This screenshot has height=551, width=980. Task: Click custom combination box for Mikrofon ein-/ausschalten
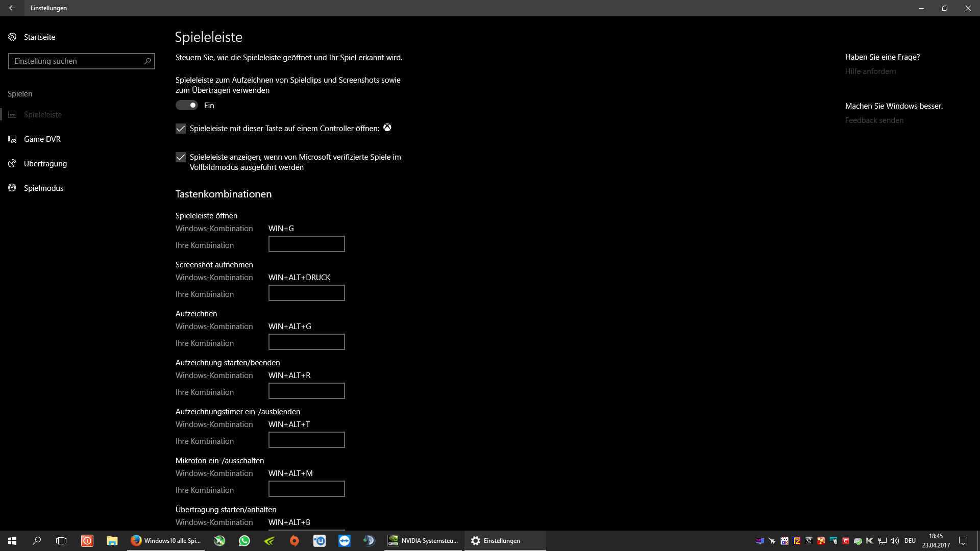click(x=306, y=489)
